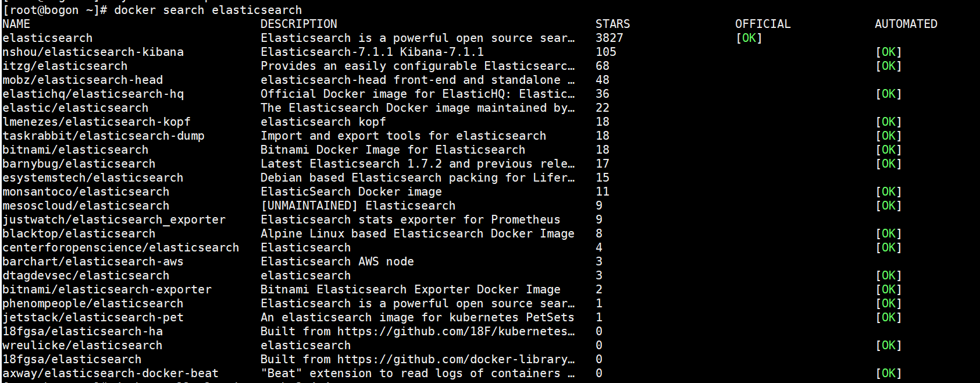Select the image name mobz/elasticsearch-head
Image resolution: width=980 pixels, height=383 pixels.
point(83,80)
